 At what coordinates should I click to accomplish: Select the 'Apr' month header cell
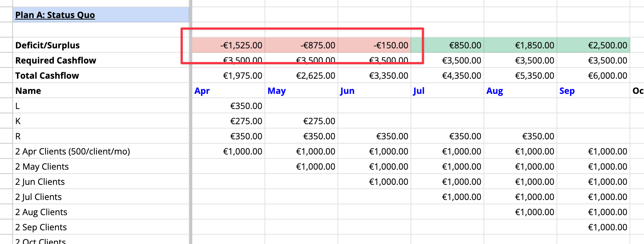[228, 91]
